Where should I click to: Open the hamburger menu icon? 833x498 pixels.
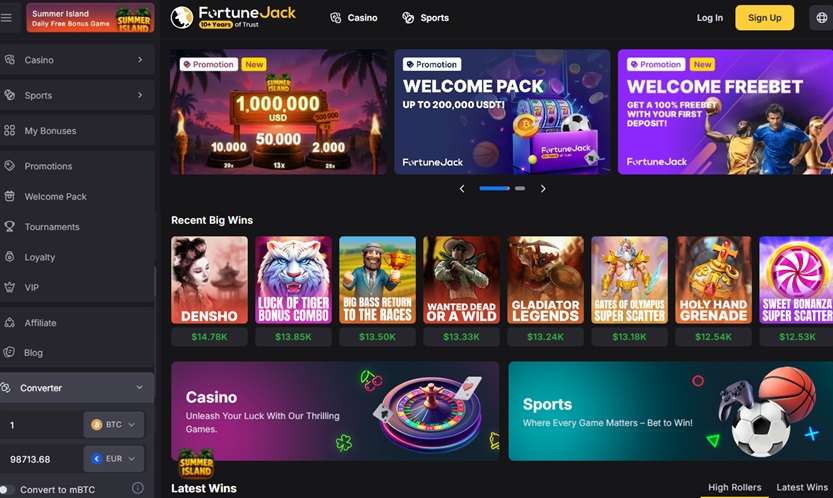[6, 18]
